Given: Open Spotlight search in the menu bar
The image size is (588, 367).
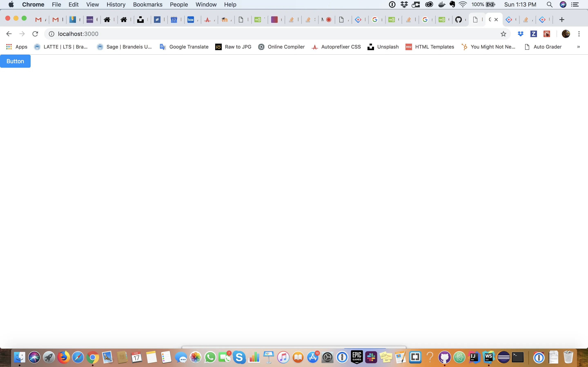Looking at the screenshot, I should (549, 4).
